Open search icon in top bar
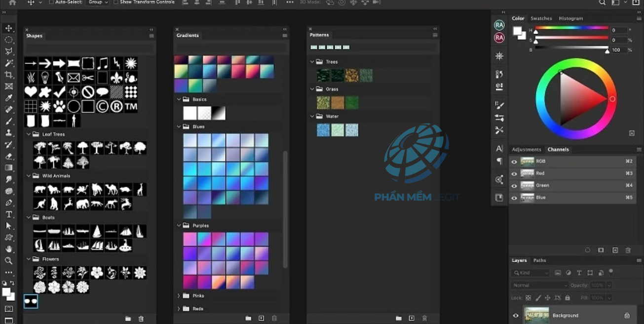644x324 pixels. 602,2
